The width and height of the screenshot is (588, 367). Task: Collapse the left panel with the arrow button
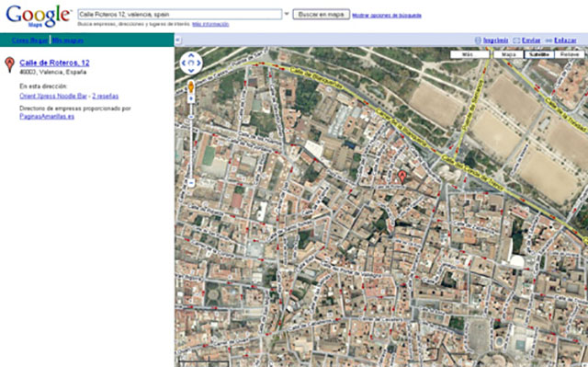point(178,40)
